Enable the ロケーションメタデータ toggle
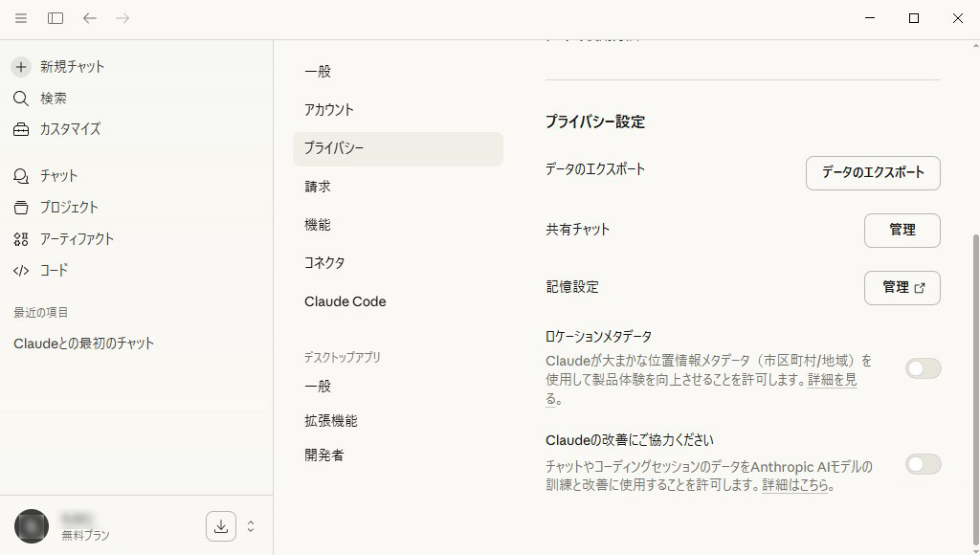980x555 pixels. (923, 366)
